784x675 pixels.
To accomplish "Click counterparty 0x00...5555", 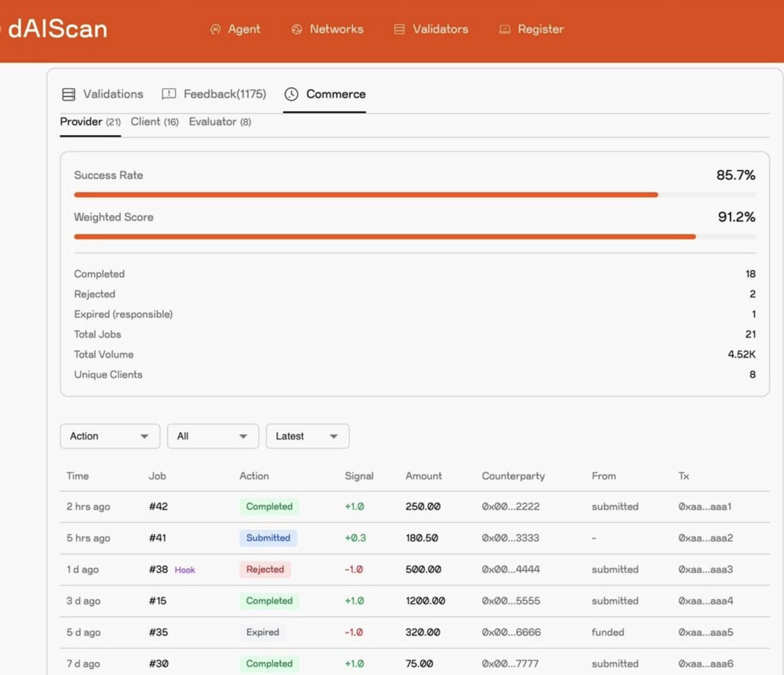I will pyautogui.click(x=511, y=601).
